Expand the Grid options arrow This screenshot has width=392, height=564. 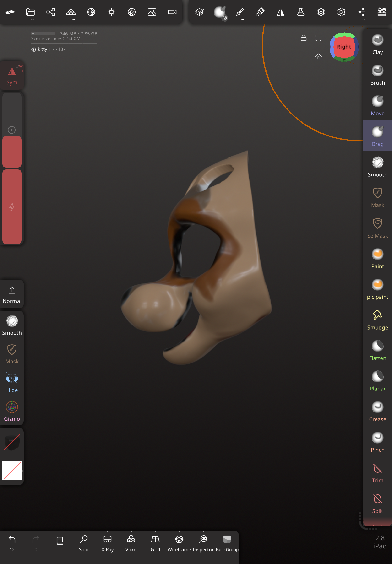[155, 532]
